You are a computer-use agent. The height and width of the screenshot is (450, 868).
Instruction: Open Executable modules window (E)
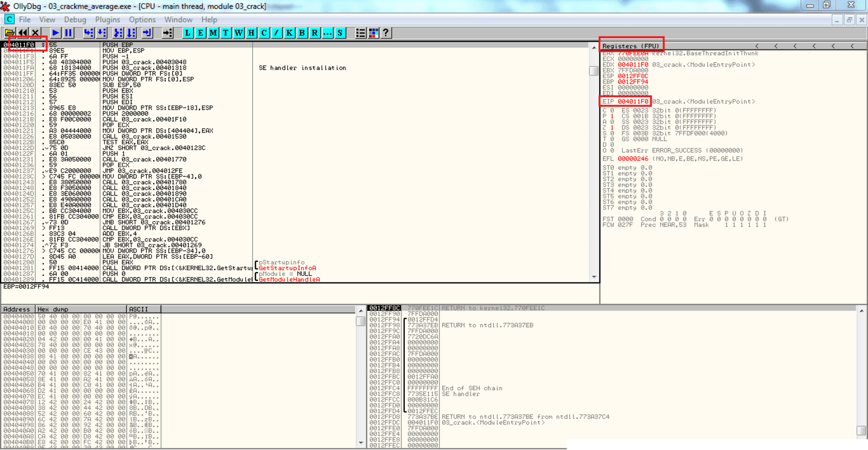coord(200,33)
